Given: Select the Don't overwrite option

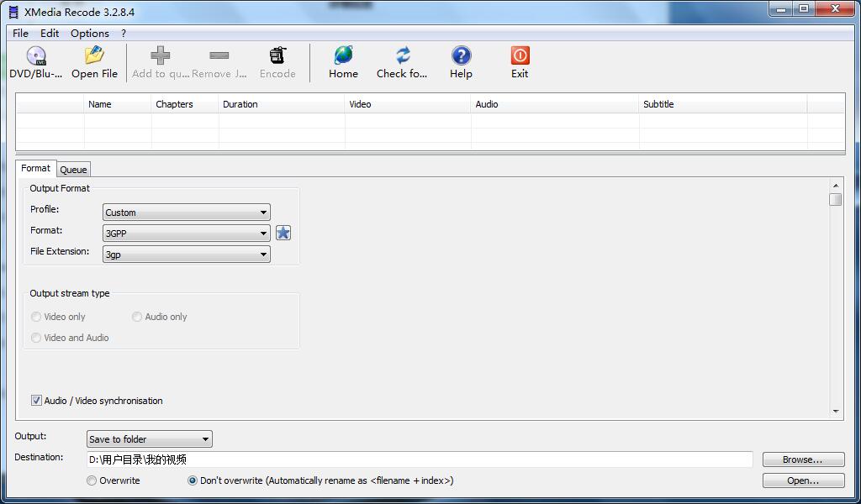Looking at the screenshot, I should point(192,480).
